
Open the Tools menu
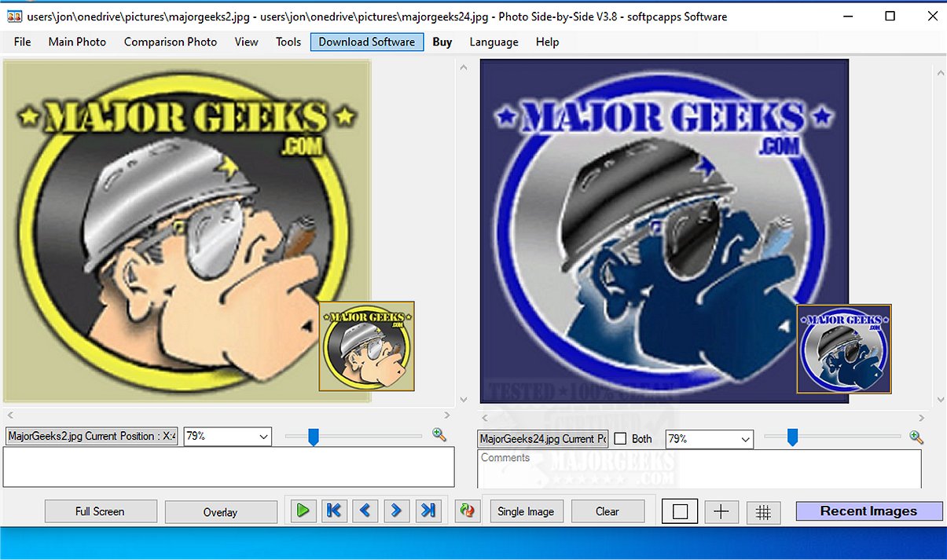click(288, 42)
